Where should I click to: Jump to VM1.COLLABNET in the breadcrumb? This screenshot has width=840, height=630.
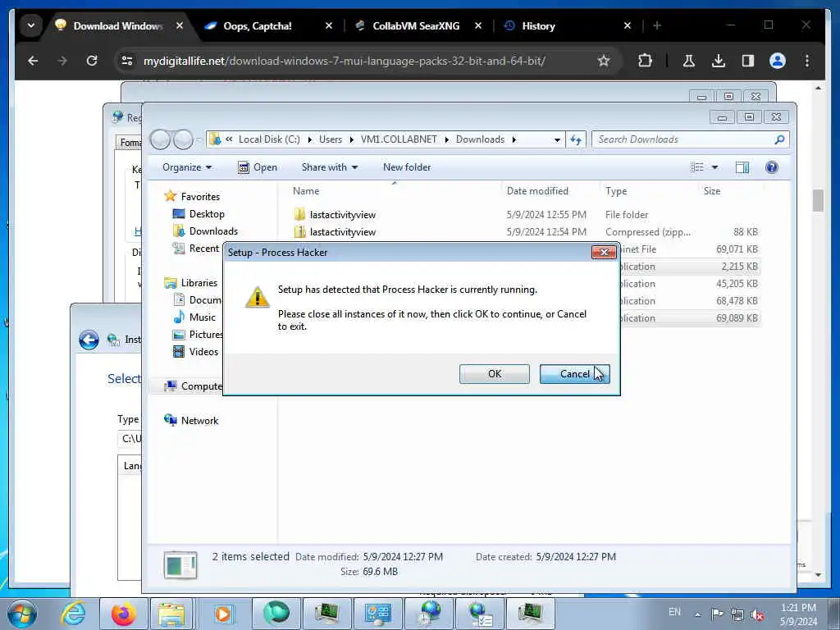click(x=399, y=139)
